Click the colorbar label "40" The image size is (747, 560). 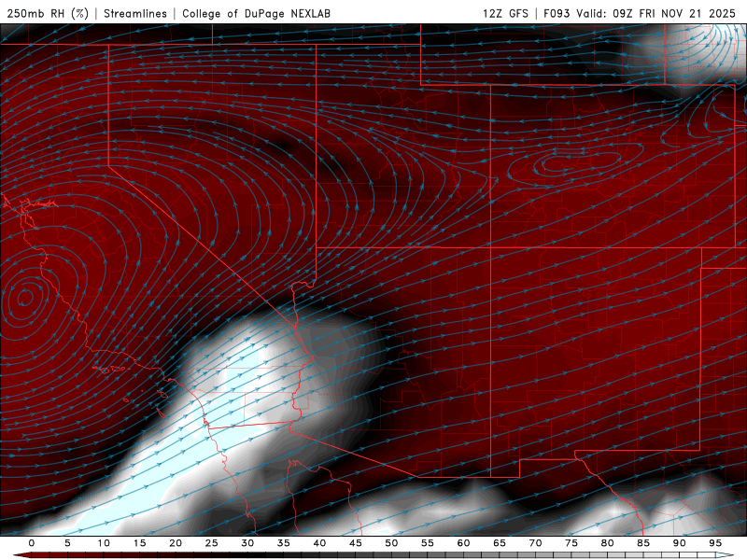click(x=319, y=543)
